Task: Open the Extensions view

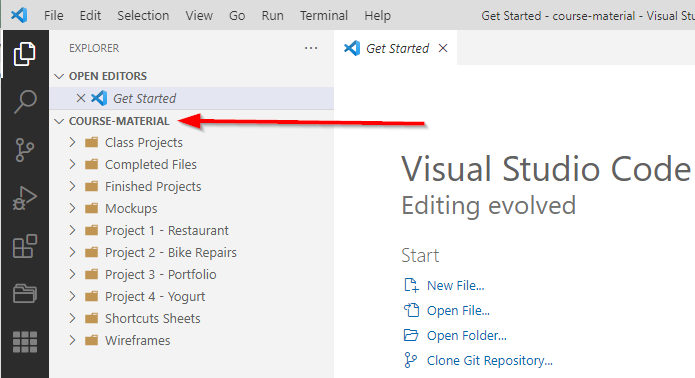Action: tap(25, 246)
